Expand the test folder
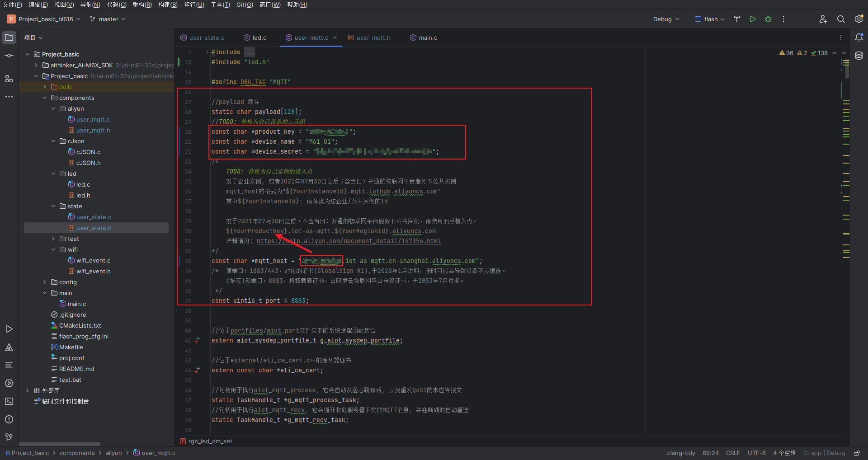 [x=53, y=239]
